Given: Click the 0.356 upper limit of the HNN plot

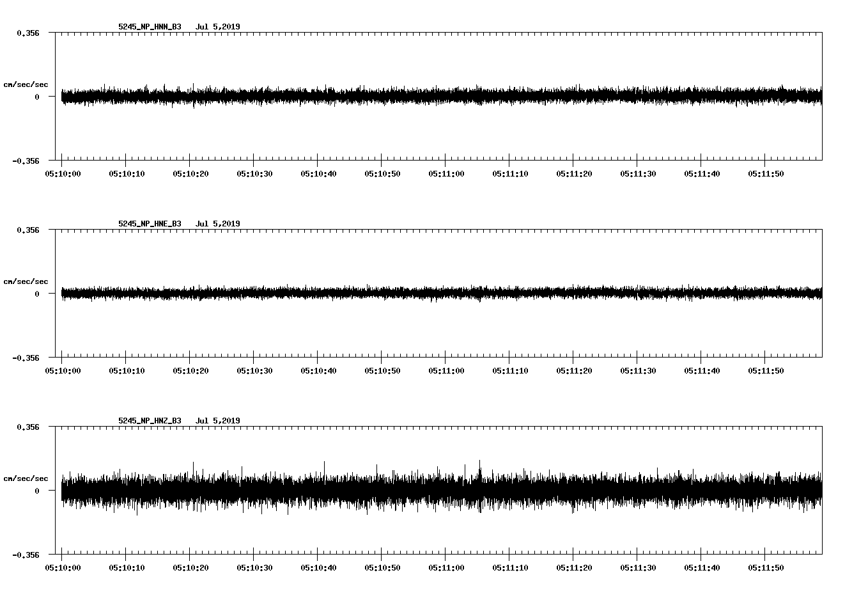Looking at the screenshot, I should (27, 33).
